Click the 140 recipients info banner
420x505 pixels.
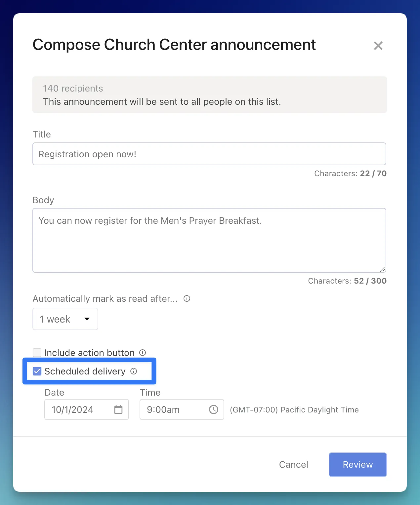click(x=209, y=95)
